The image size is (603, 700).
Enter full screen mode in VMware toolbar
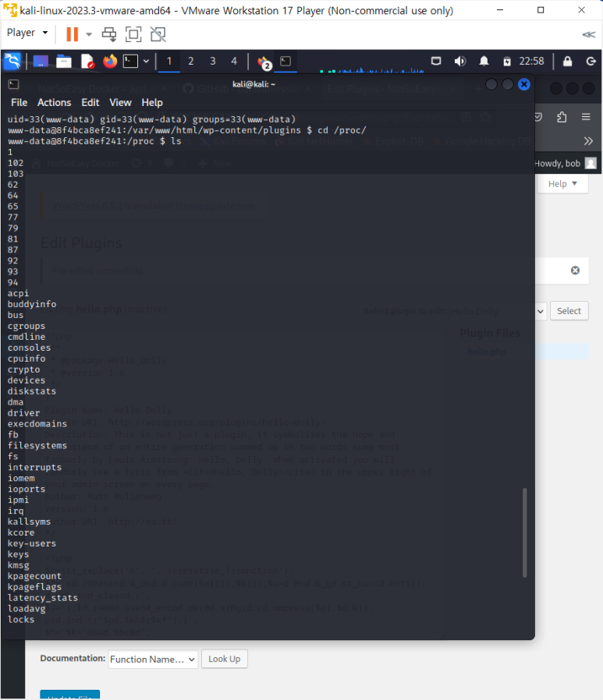pos(133,34)
